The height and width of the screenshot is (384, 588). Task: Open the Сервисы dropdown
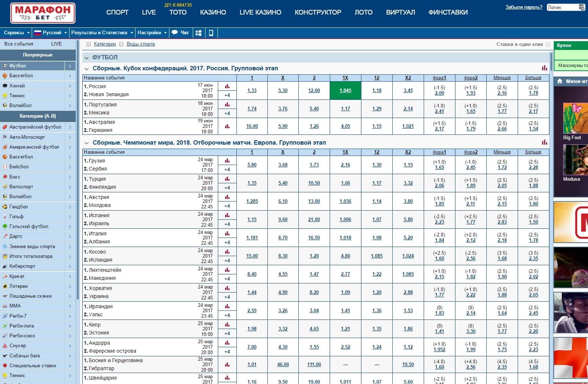coord(16,33)
